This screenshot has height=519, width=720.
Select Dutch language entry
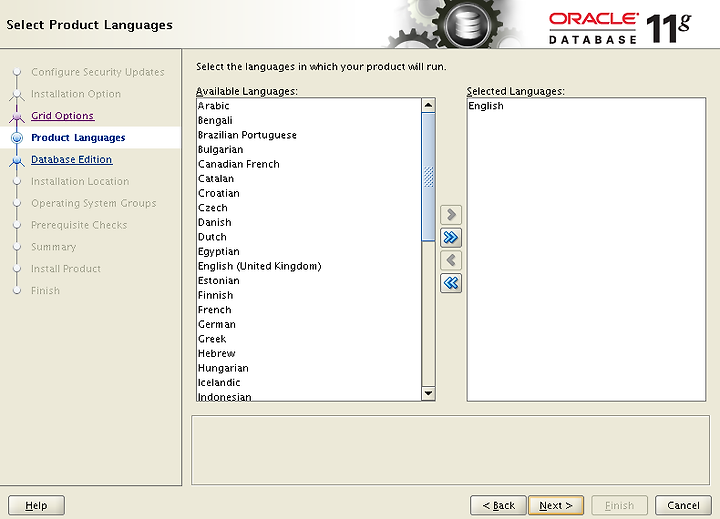coord(309,237)
